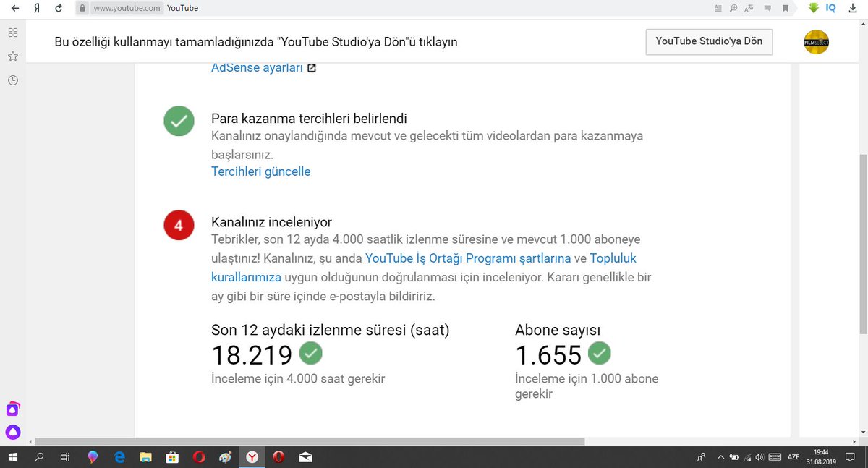Screen dimensions: 868x468
Task: Click the lock icon beside www.youtube.com
Action: (x=82, y=8)
